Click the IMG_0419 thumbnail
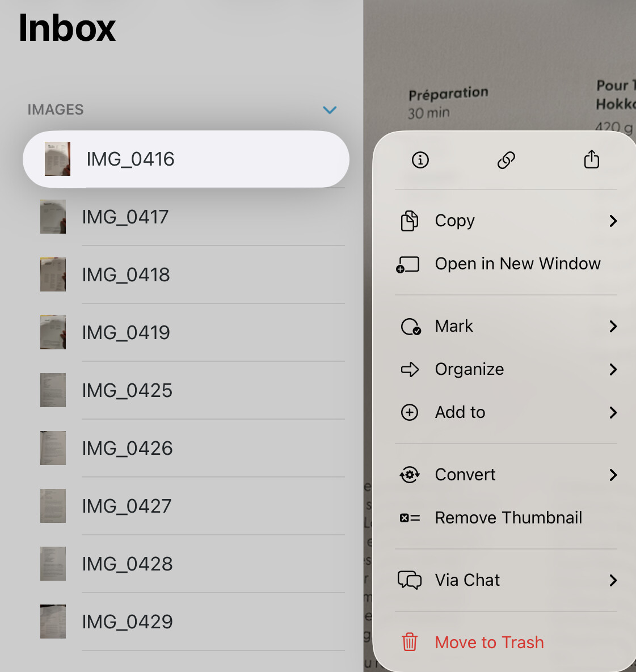This screenshot has height=672, width=636. tap(53, 332)
